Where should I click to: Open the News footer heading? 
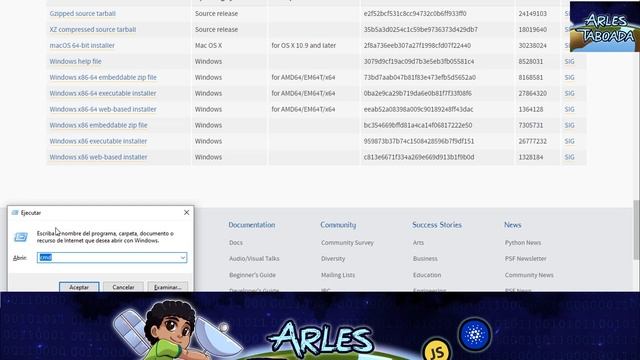pos(512,225)
